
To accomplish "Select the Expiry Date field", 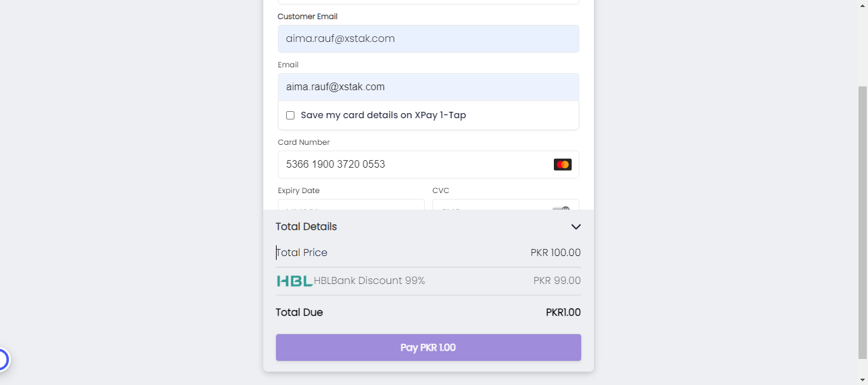I will coord(351,205).
